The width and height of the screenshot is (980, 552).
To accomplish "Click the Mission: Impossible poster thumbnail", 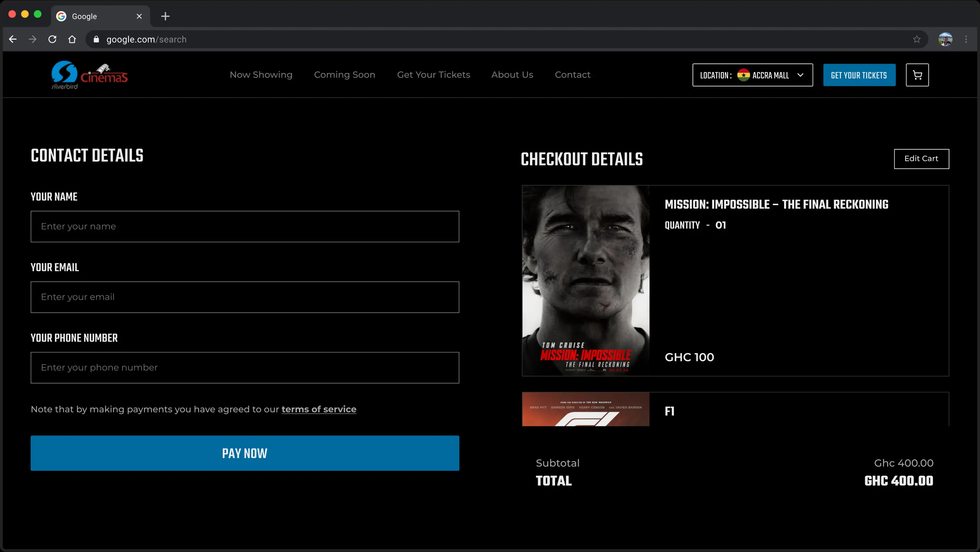I will coord(585,281).
